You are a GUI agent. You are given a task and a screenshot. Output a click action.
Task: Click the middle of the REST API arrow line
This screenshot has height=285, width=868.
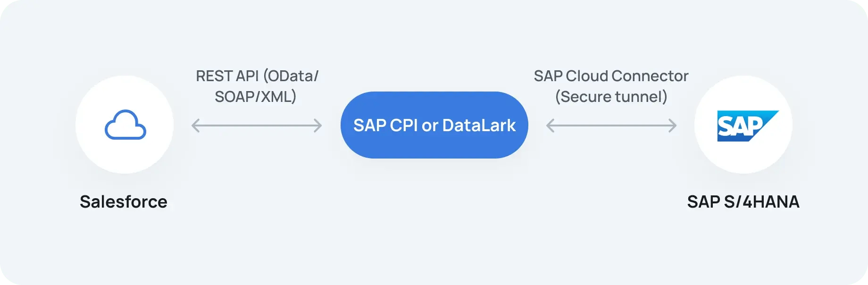point(257,126)
